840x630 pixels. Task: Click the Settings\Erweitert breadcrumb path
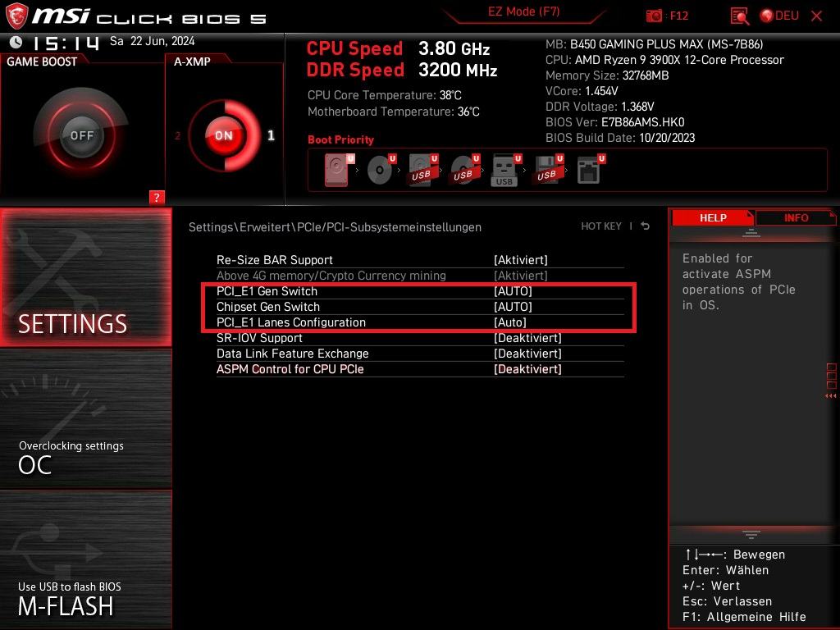click(335, 227)
